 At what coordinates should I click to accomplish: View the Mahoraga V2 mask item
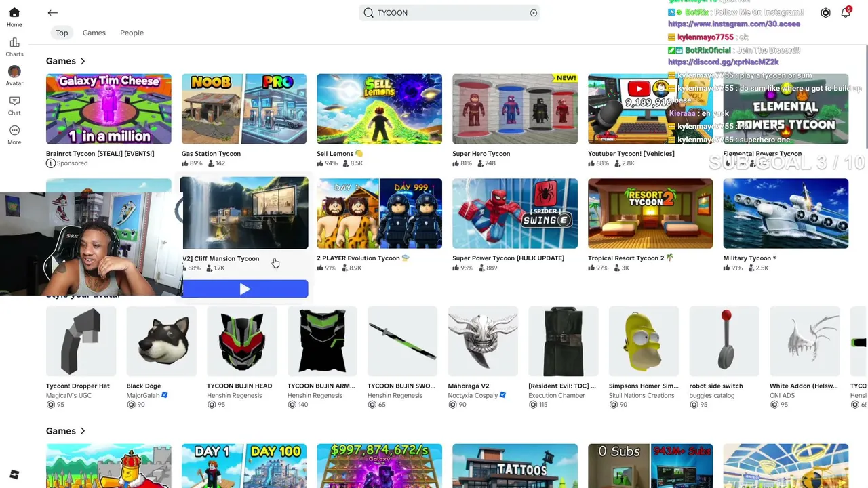[483, 341]
